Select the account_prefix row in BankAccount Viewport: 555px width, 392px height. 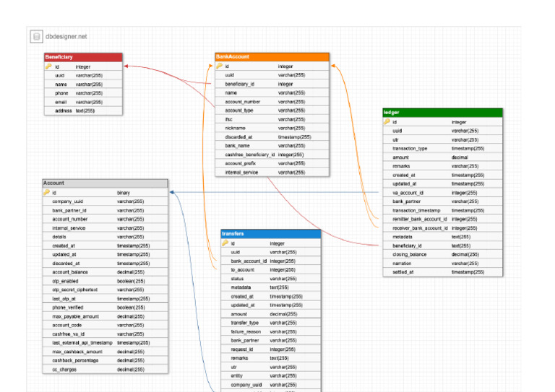[x=272, y=163]
